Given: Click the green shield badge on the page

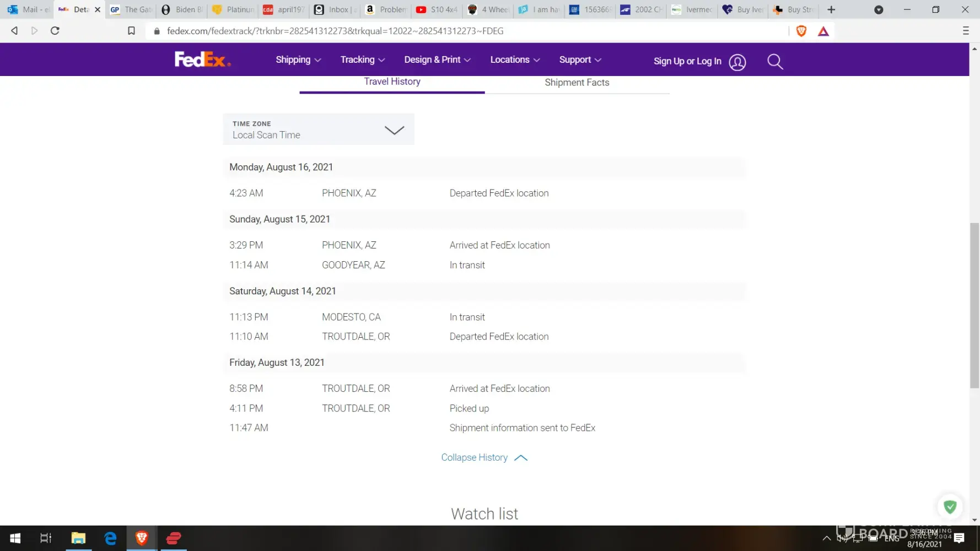Looking at the screenshot, I should pyautogui.click(x=950, y=506).
